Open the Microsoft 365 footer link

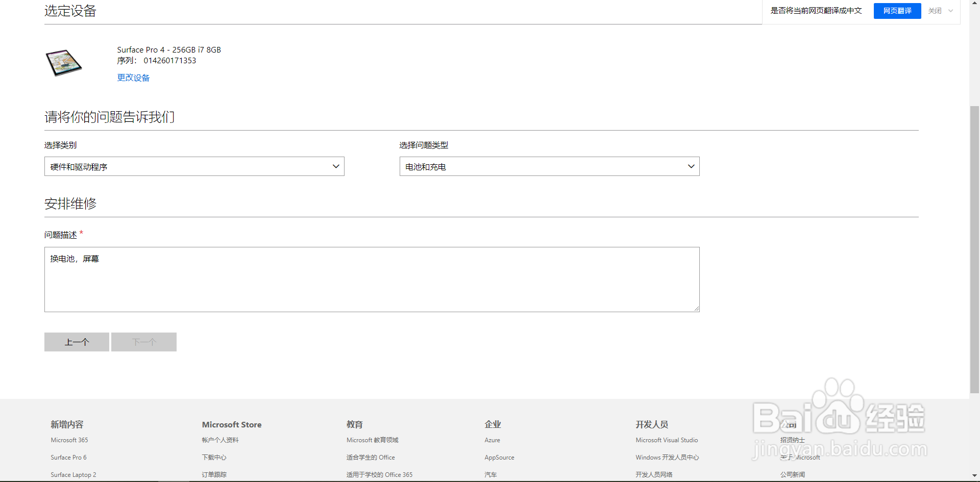click(x=69, y=440)
